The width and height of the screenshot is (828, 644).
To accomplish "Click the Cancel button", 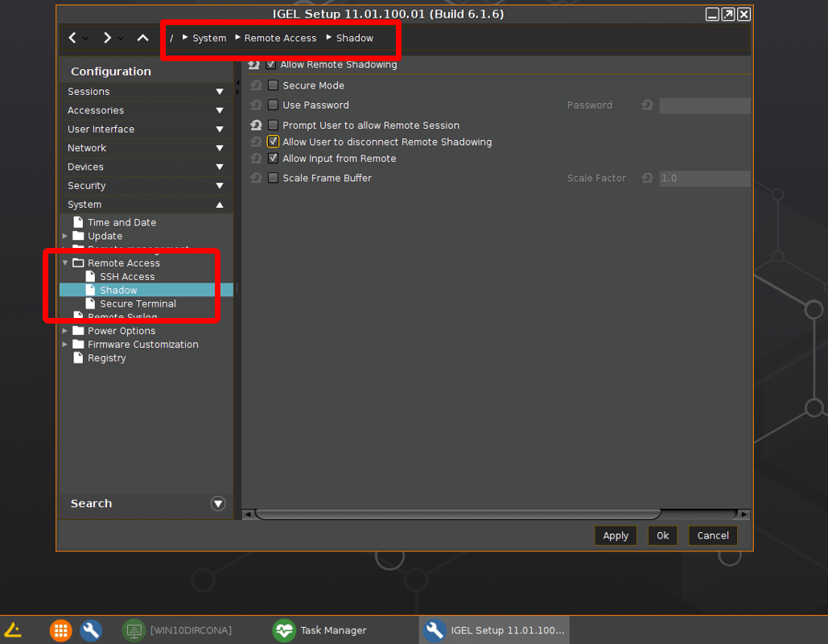I will (713, 535).
